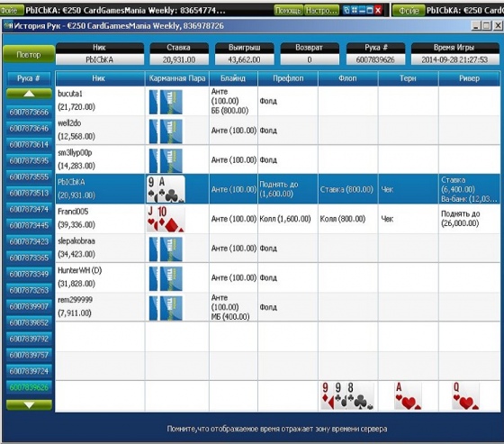Open the Помощь help menu
The height and width of the screenshot is (444, 504).
tap(288, 10)
